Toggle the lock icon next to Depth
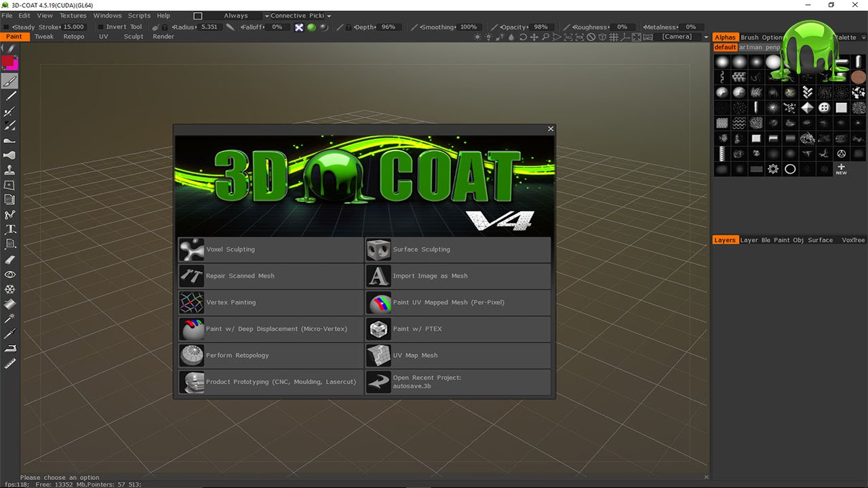Screen dimensions: 868x488 pyautogui.click(x=349, y=27)
